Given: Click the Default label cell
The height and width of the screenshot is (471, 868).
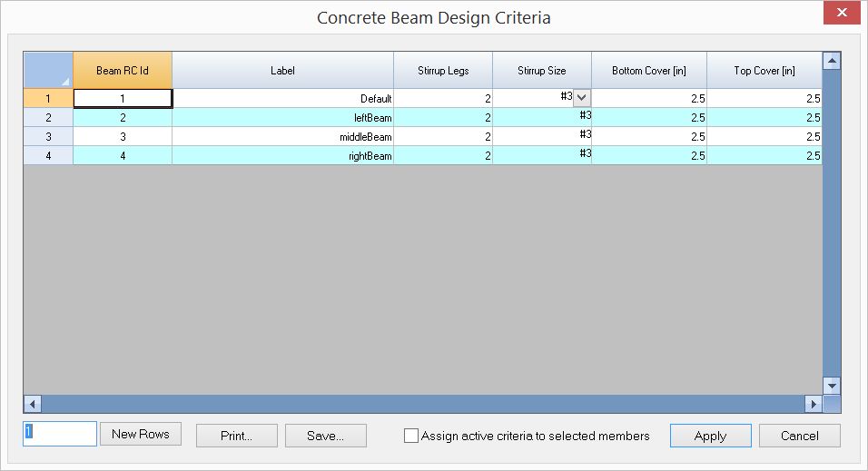Looking at the screenshot, I should 283,99.
